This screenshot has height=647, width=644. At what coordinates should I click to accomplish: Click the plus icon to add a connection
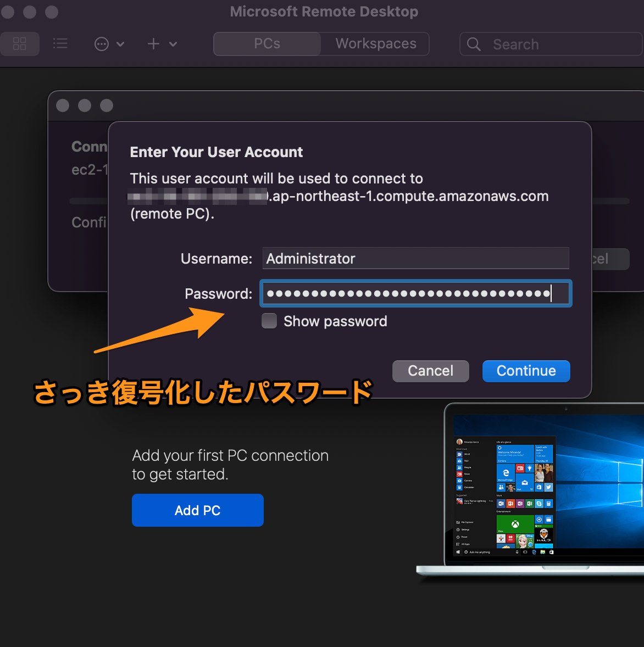(x=153, y=44)
